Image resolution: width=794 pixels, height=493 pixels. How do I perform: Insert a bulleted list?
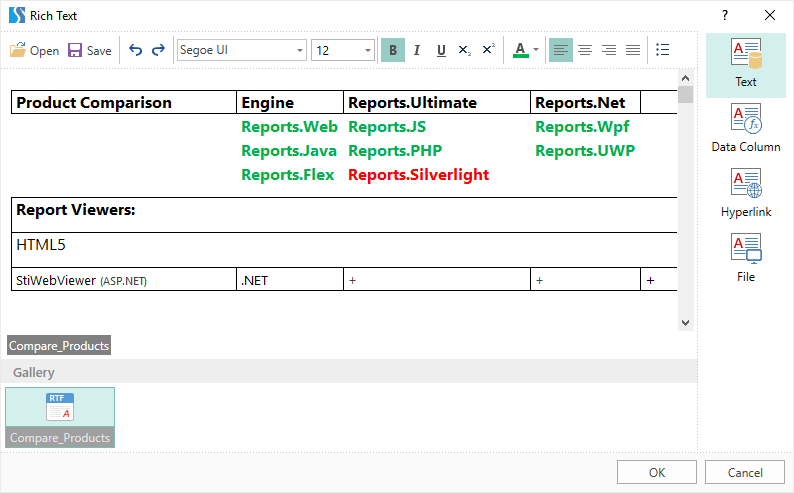[x=662, y=50]
